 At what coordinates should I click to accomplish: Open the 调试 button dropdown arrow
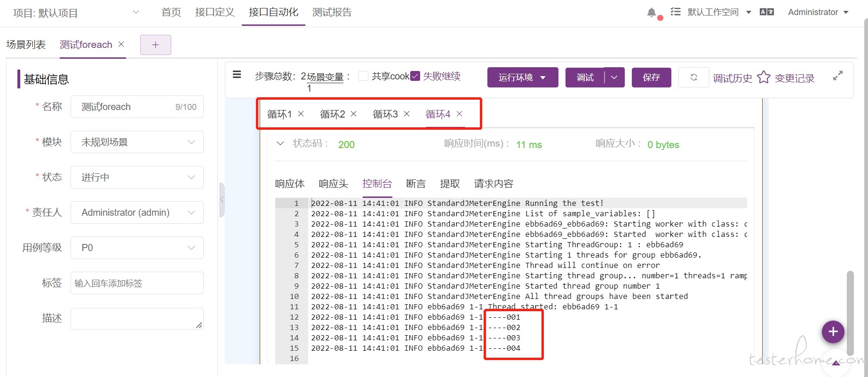pyautogui.click(x=614, y=78)
